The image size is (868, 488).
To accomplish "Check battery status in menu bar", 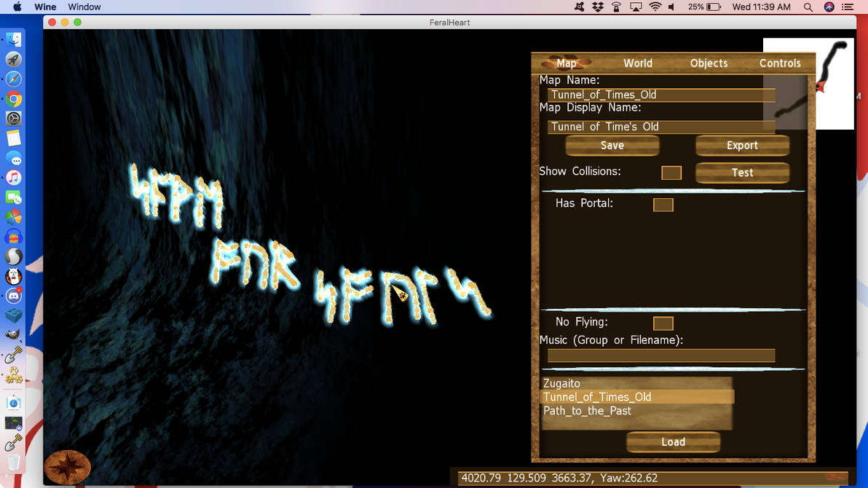I will (x=704, y=7).
